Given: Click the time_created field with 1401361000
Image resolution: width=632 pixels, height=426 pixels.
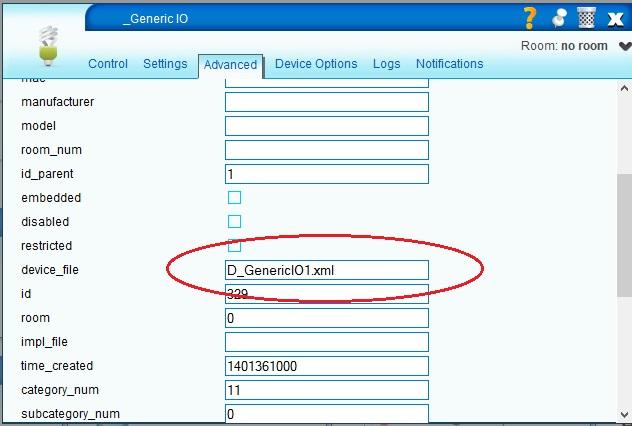Looking at the screenshot, I should tap(327, 366).
